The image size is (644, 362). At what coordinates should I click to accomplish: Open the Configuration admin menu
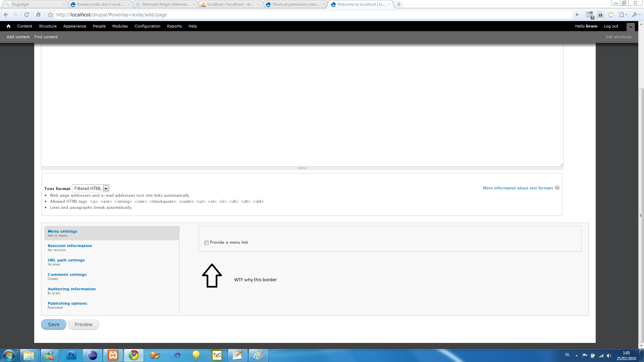point(147,26)
